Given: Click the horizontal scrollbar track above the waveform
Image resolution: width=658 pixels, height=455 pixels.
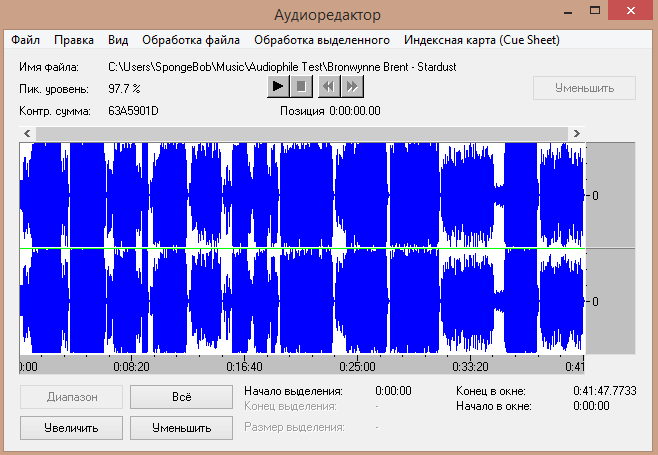Looking at the screenshot, I should coord(302,133).
